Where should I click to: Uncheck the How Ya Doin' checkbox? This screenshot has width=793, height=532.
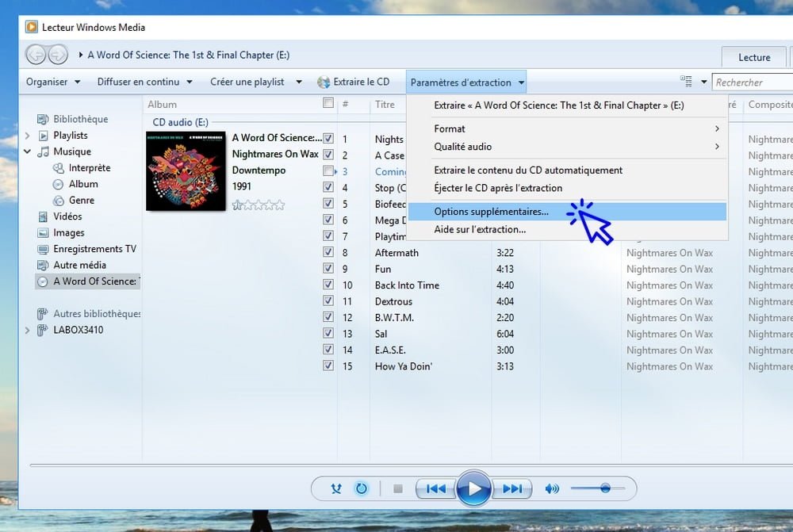coord(328,366)
